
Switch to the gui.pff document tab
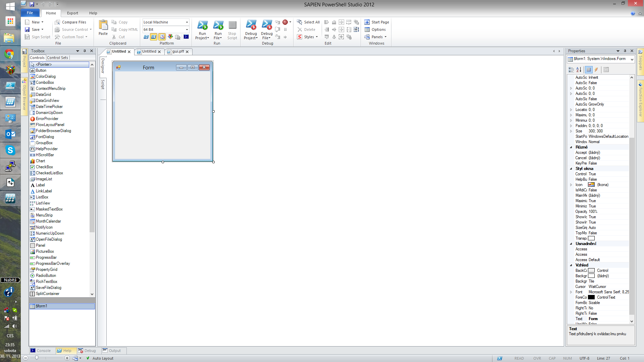click(178, 52)
